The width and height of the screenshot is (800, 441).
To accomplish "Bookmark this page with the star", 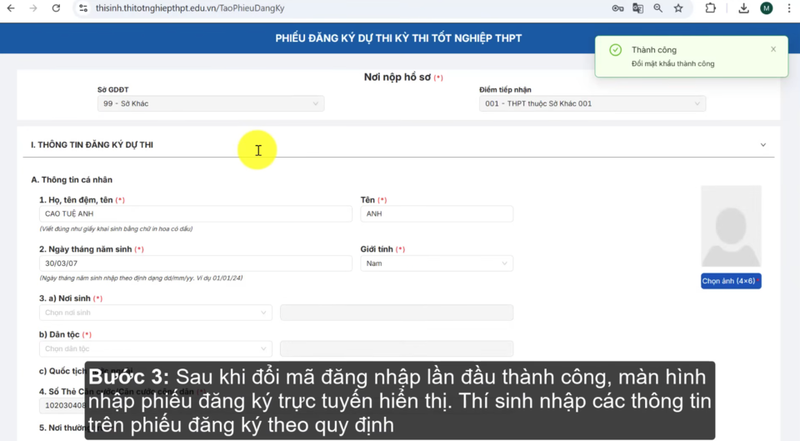I will click(678, 8).
